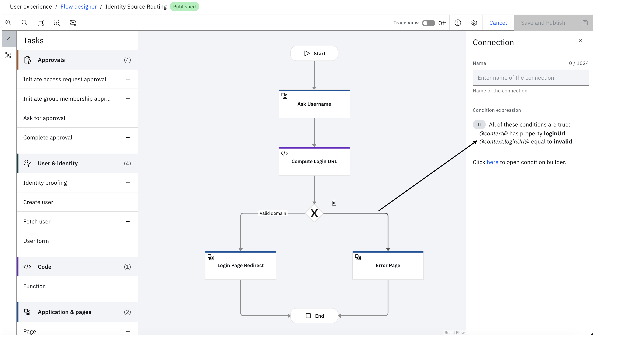Open flow settings gear icon

[474, 23]
